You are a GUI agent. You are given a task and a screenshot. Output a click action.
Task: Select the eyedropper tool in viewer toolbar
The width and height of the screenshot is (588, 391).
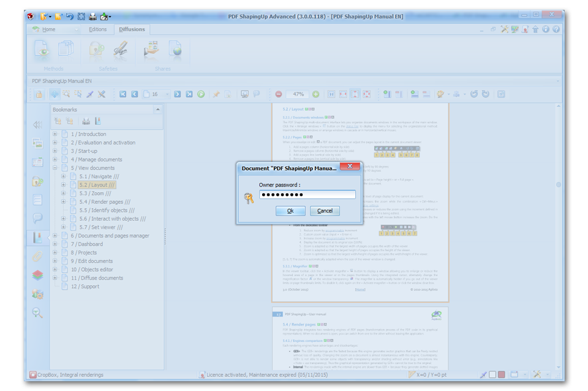click(90, 94)
